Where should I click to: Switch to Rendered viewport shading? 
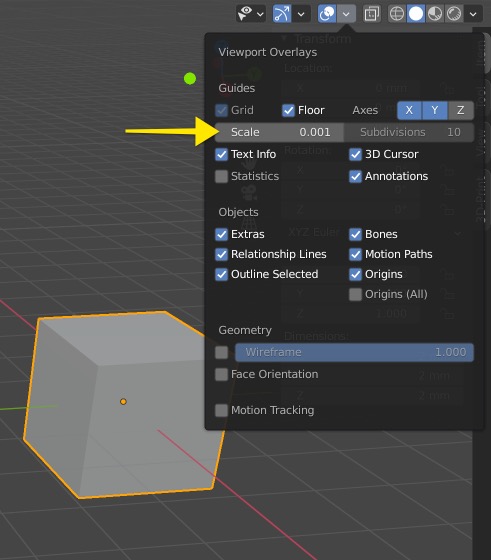click(x=454, y=14)
